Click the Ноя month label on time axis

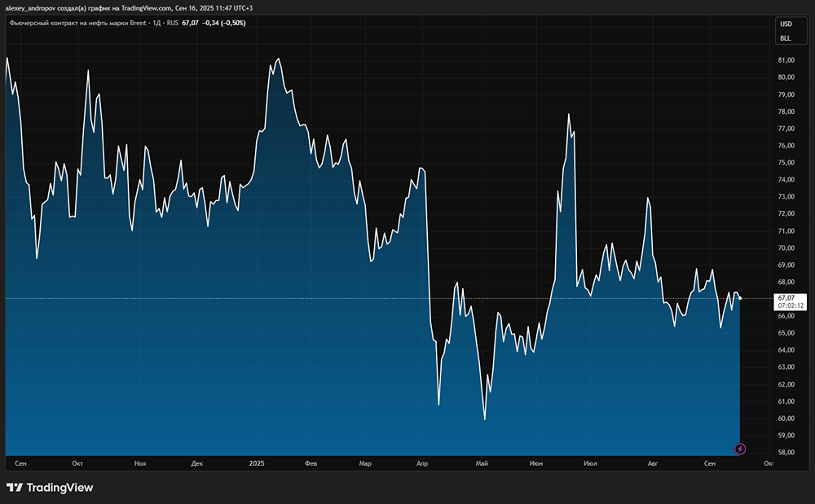point(140,463)
